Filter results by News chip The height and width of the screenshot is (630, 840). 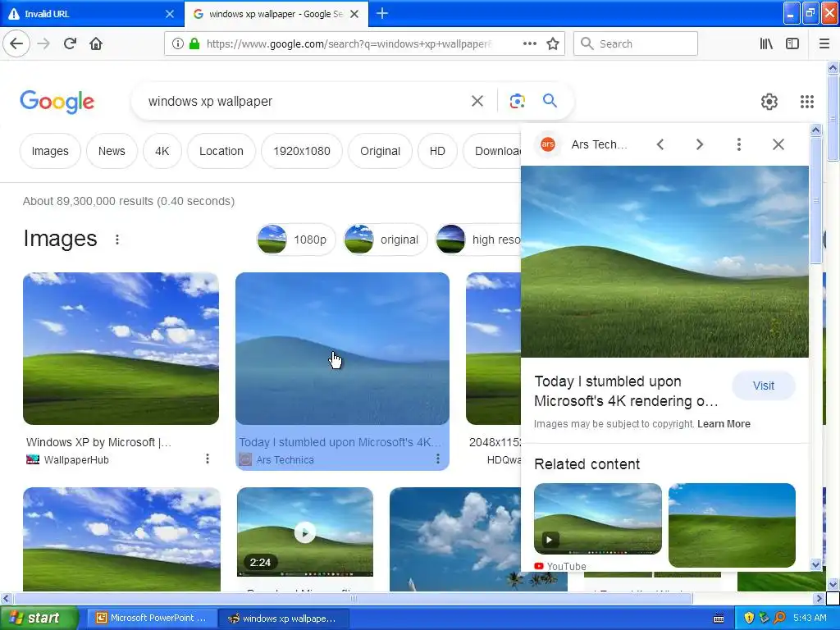tap(112, 151)
